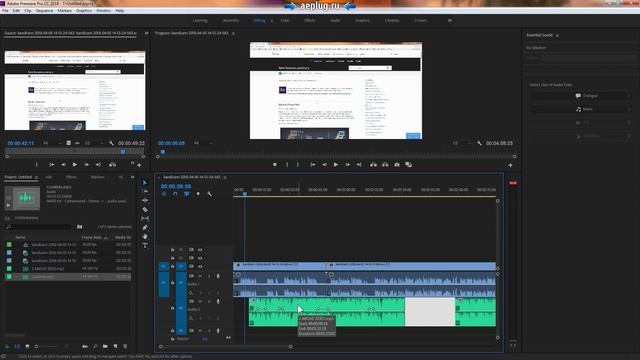
Task: Open the Project panel menu
Action: (x=36, y=178)
